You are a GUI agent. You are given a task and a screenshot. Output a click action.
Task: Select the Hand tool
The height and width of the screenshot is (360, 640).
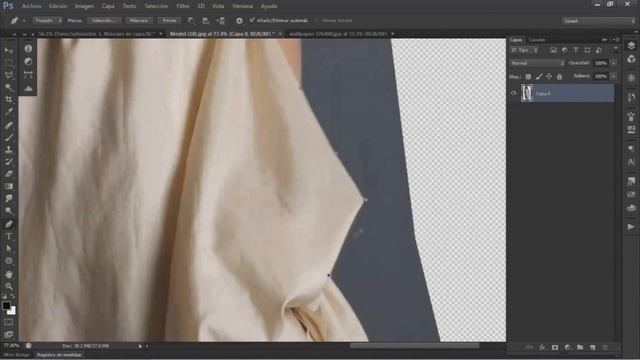pos(9,274)
